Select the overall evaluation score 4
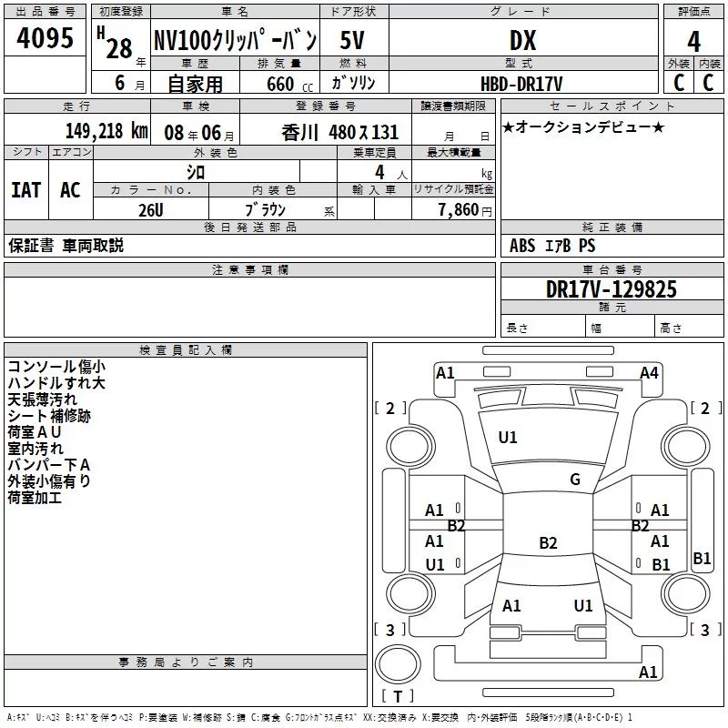 click(693, 41)
